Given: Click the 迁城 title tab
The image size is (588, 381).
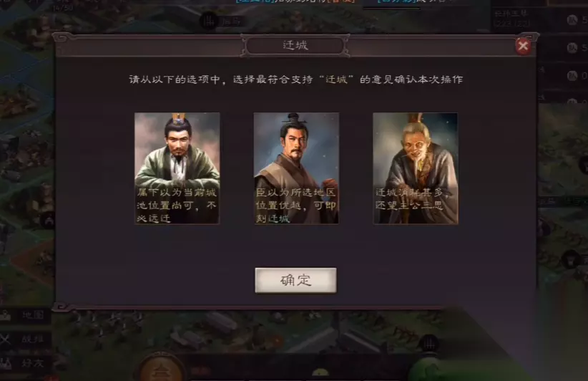Looking at the screenshot, I should (295, 45).
